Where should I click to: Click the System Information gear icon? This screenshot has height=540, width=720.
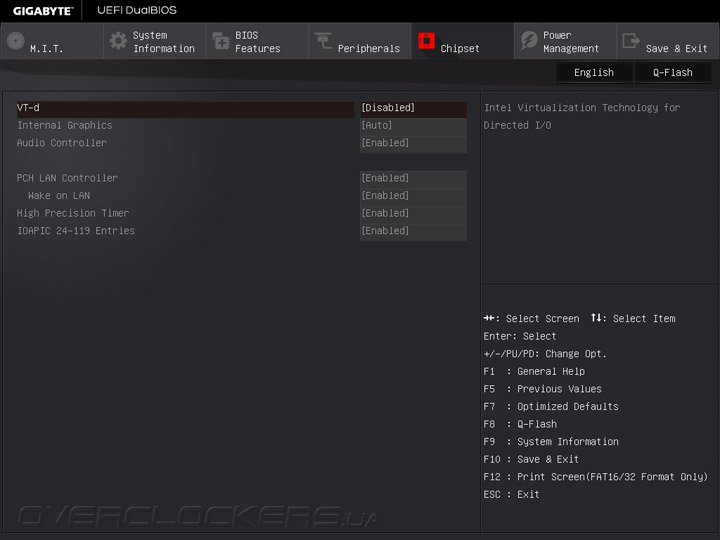tap(118, 41)
